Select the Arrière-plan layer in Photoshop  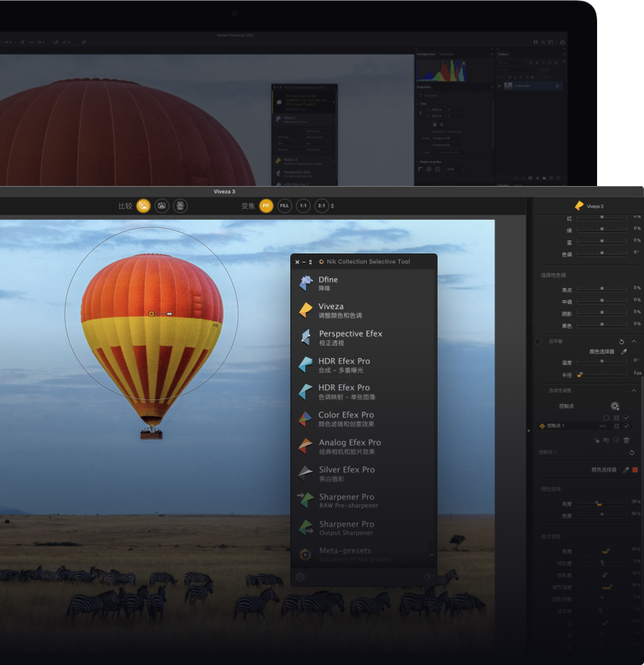[x=533, y=86]
